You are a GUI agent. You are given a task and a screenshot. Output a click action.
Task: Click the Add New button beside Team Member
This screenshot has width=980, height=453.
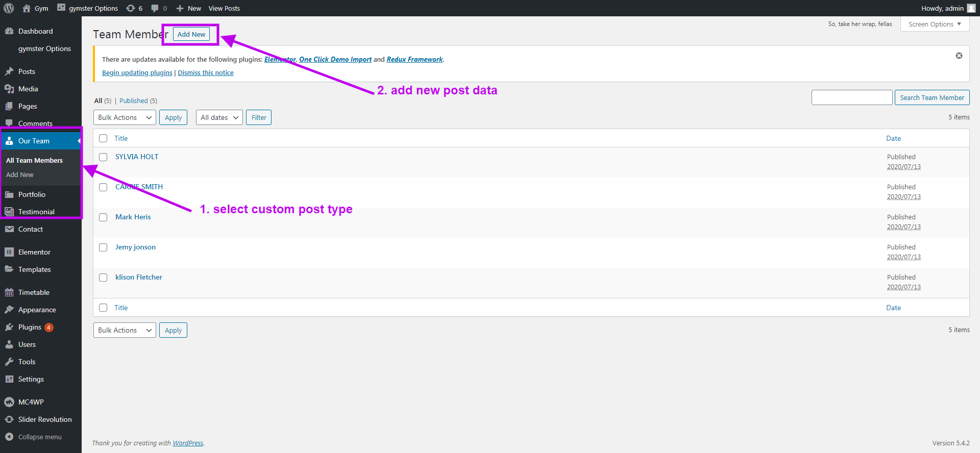click(191, 34)
